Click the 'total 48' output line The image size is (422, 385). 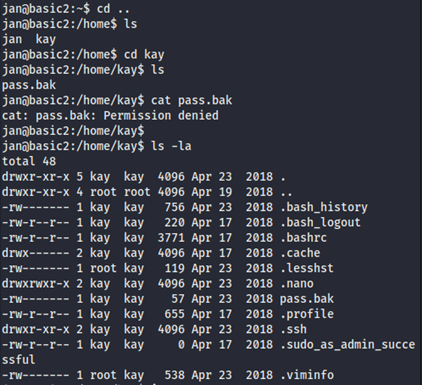coord(29,161)
